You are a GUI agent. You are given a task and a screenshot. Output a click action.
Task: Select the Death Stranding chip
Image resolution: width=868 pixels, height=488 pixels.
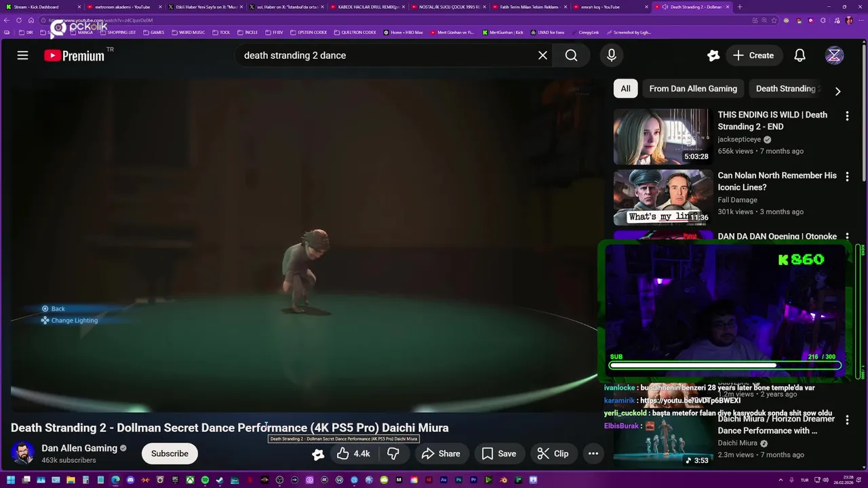[x=787, y=89]
